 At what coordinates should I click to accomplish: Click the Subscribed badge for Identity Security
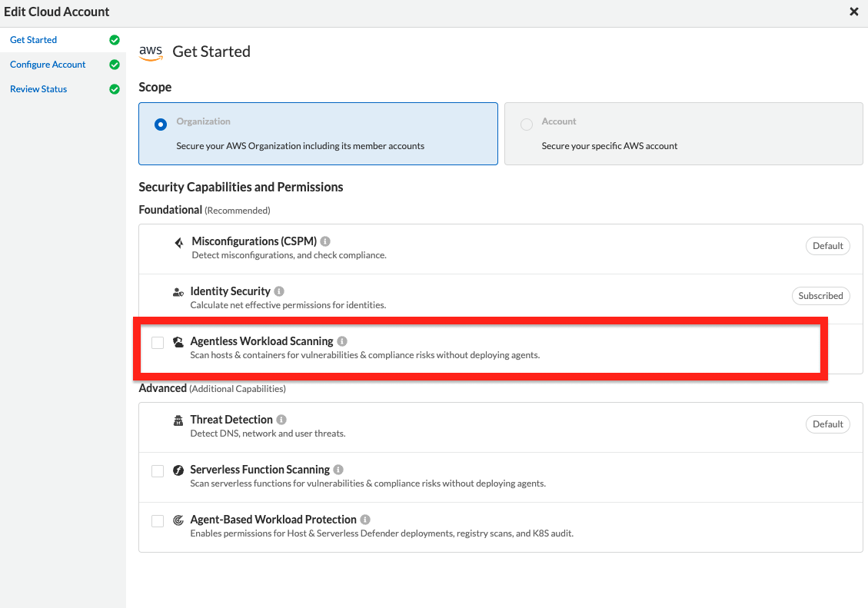coord(820,296)
